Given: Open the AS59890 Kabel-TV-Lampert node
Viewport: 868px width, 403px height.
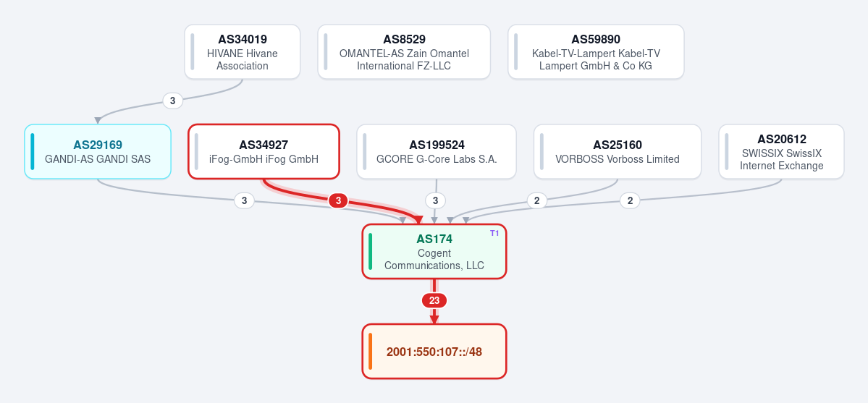Looking at the screenshot, I should click(x=597, y=52).
